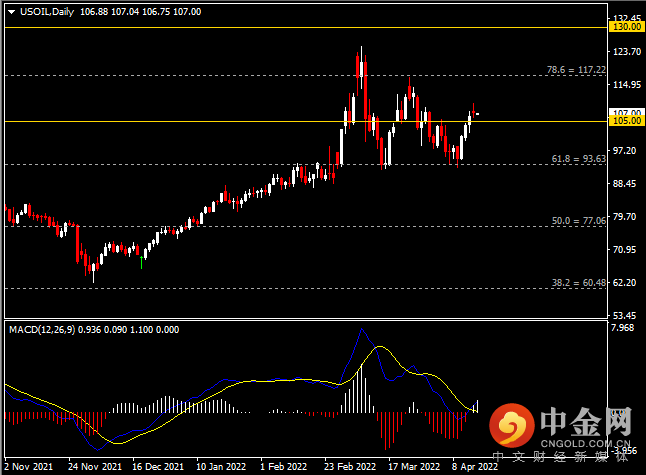Image resolution: width=646 pixels, height=475 pixels.
Task: Click the dropdown triangle beside USOIL,Daily
Action: 12,12
